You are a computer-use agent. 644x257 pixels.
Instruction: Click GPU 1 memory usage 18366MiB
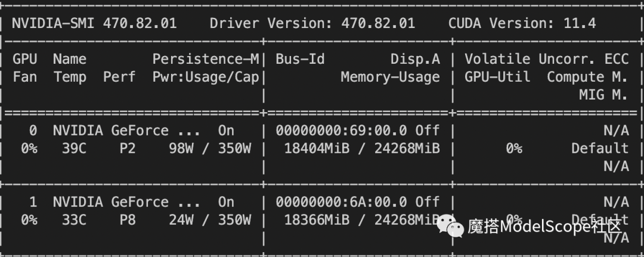[x=317, y=220]
